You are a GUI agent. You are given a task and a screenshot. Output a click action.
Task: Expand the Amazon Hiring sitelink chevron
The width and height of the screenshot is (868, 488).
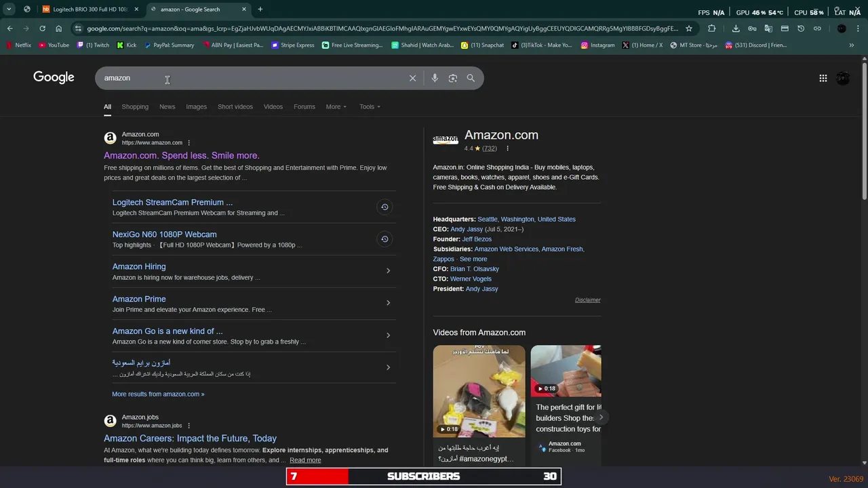click(x=388, y=271)
